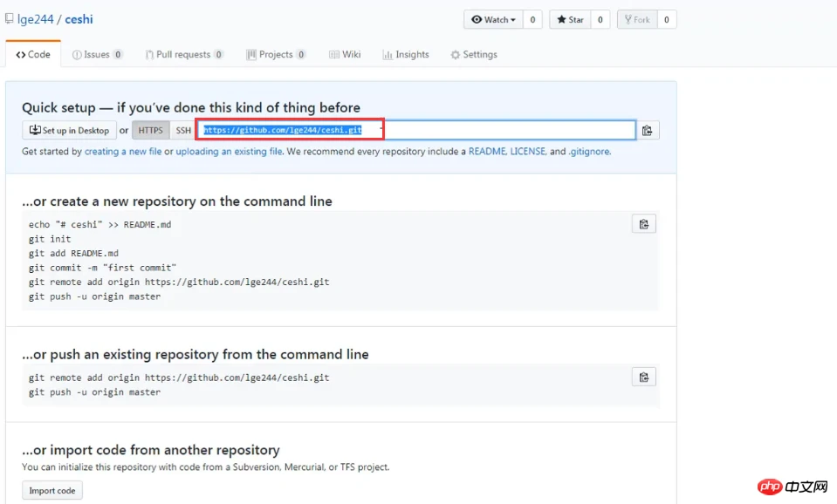This screenshot has height=504, width=837.
Task: Fork the ceshi repository
Action: [x=636, y=19]
